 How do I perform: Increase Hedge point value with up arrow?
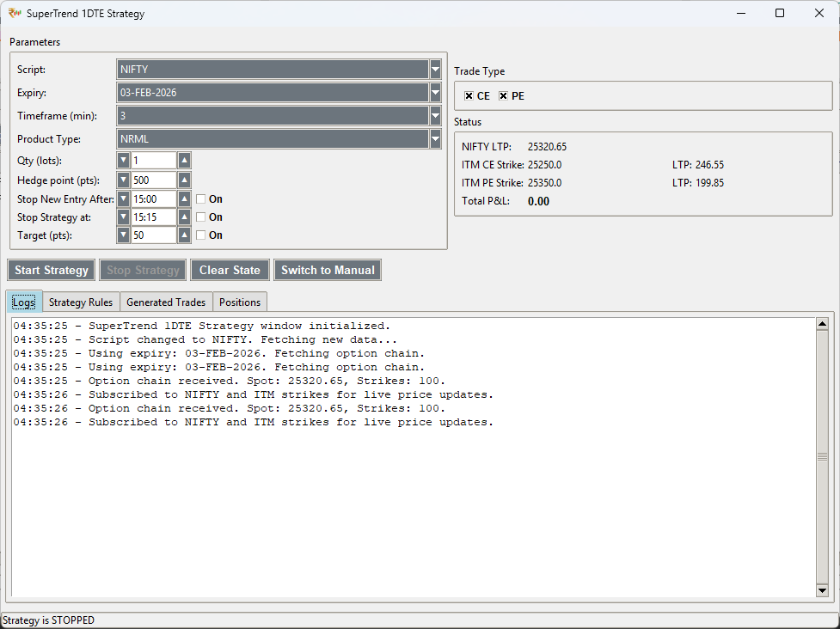pyautogui.click(x=184, y=180)
